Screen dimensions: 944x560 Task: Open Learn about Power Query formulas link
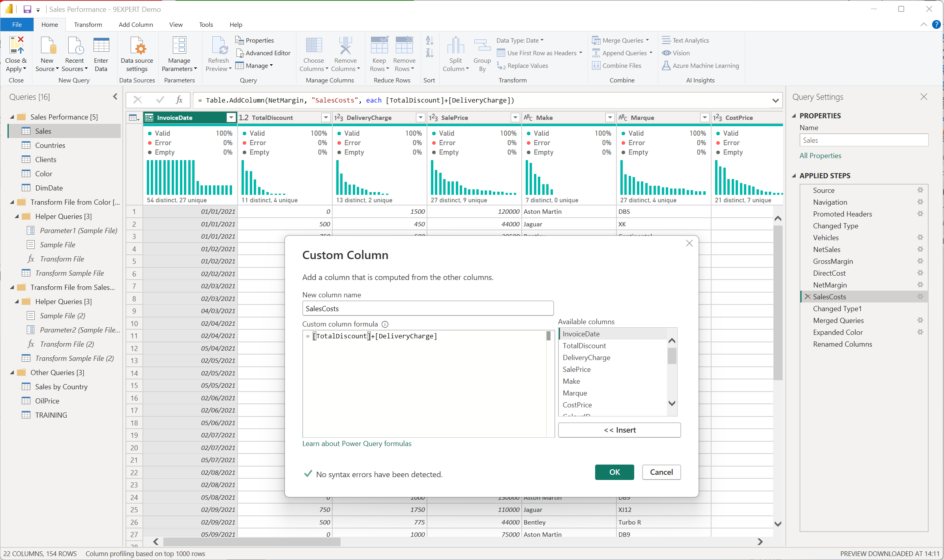pos(356,443)
